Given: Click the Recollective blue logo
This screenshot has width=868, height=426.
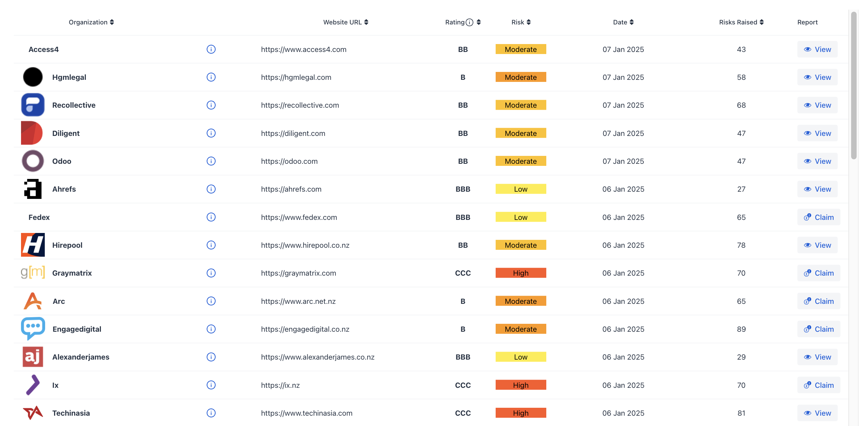Looking at the screenshot, I should pyautogui.click(x=33, y=105).
